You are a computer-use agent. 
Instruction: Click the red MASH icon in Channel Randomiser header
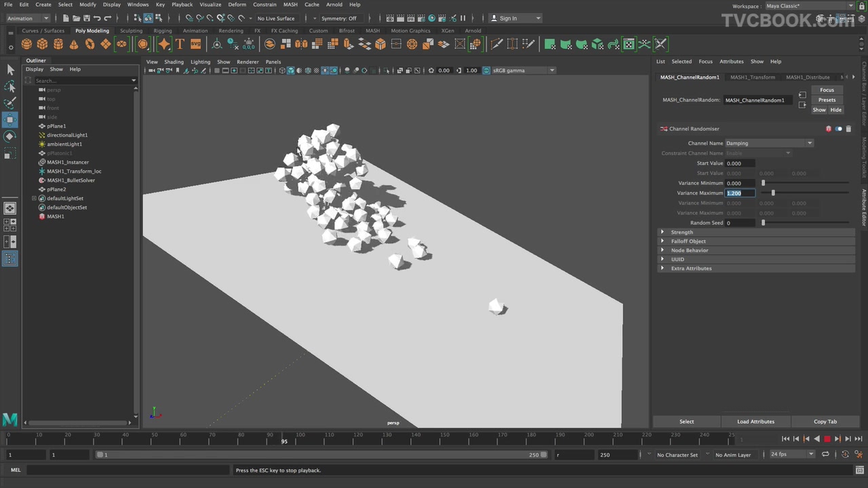pyautogui.click(x=828, y=129)
